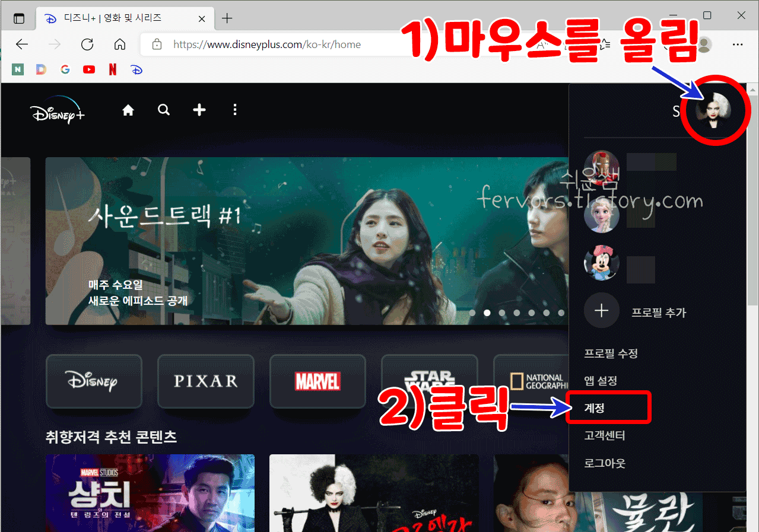This screenshot has width=759, height=532.
Task: Choose 로그아웃 from profile menu
Action: pos(605,463)
